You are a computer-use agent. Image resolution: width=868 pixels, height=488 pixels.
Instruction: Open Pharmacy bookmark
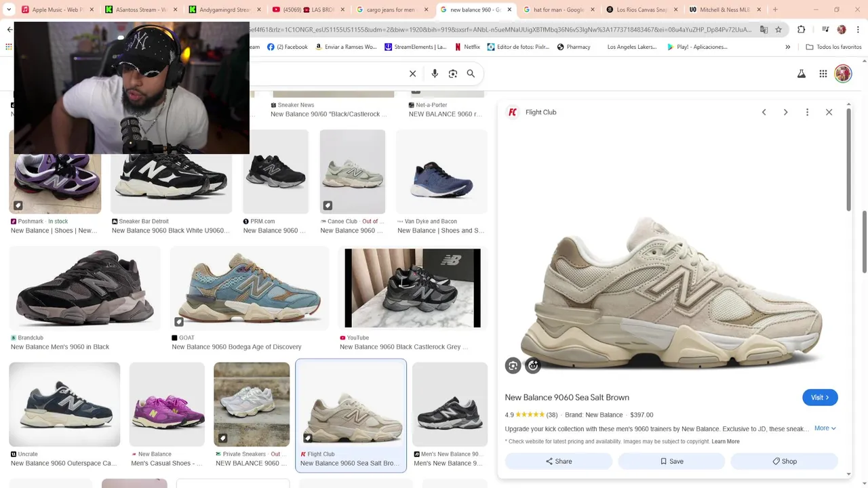[x=574, y=47]
